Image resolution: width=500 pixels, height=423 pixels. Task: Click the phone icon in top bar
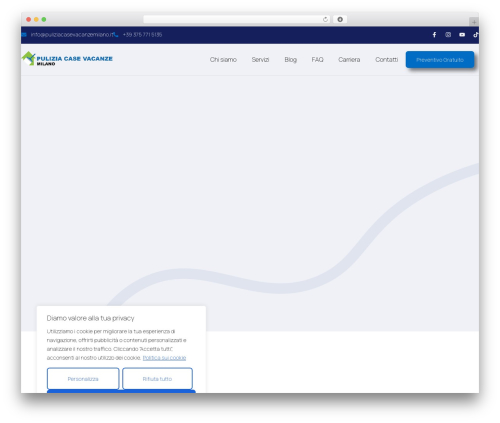point(116,35)
